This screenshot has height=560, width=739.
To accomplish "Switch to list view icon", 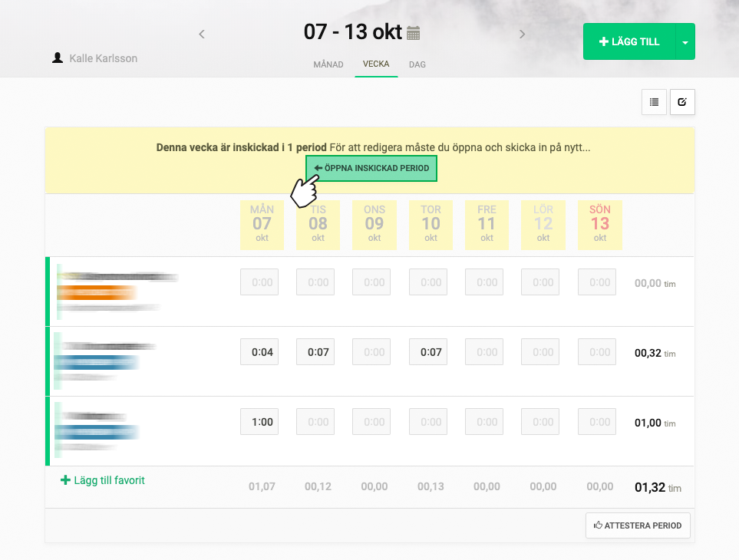I will tap(654, 102).
